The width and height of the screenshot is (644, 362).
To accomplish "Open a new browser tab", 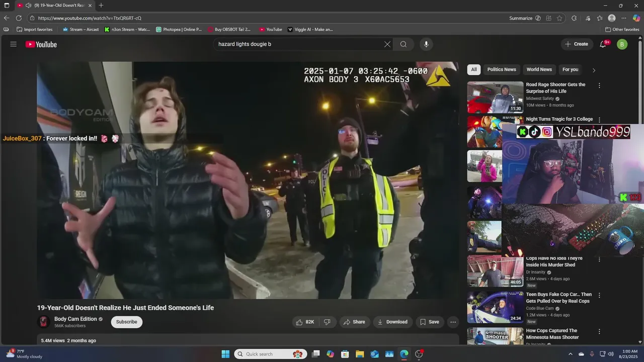I will pyautogui.click(x=101, y=6).
